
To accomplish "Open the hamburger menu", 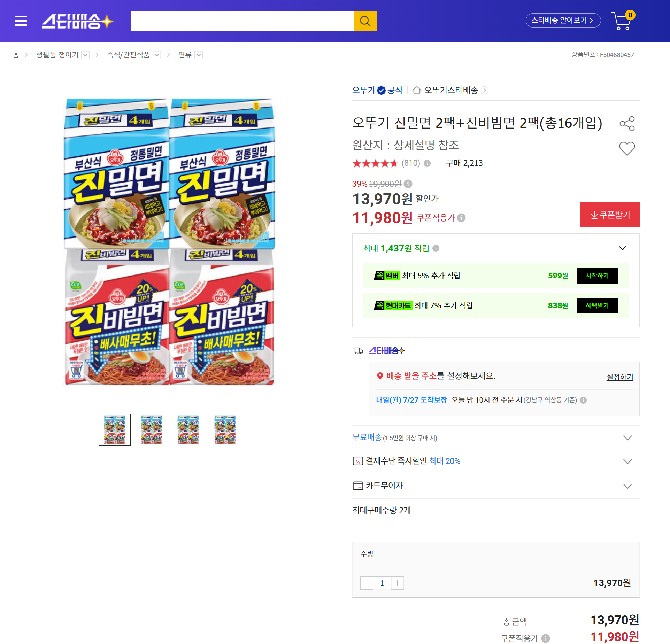I will click(x=21, y=21).
